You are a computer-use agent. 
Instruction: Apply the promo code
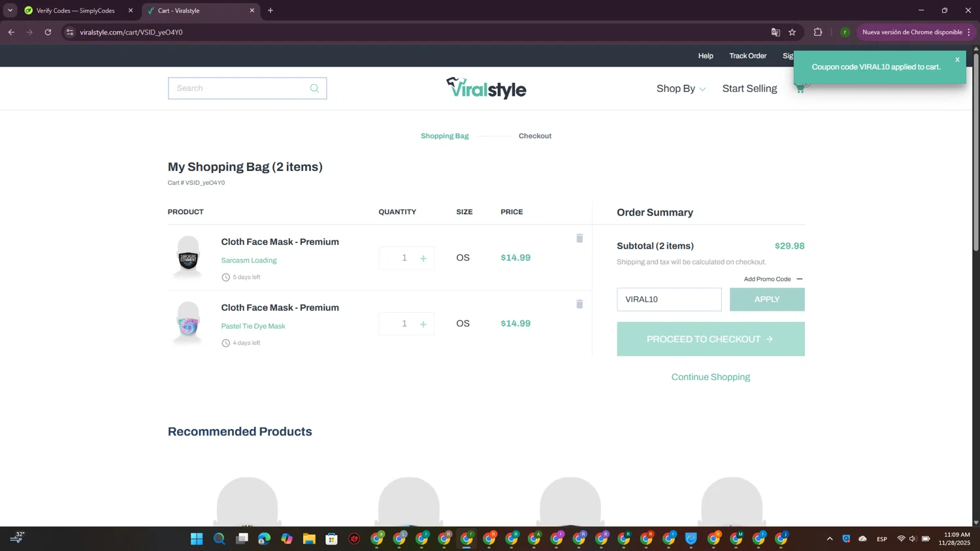pos(767,300)
